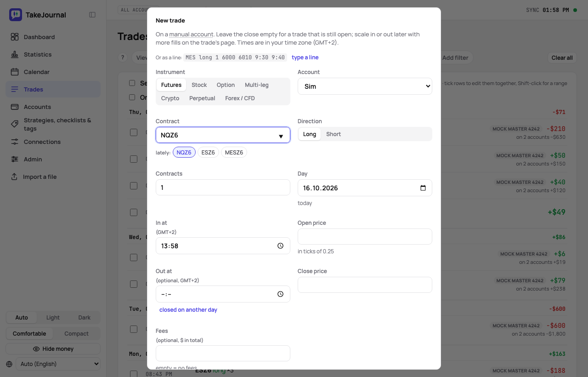Collapse the sidebar panel icon

tap(92, 15)
